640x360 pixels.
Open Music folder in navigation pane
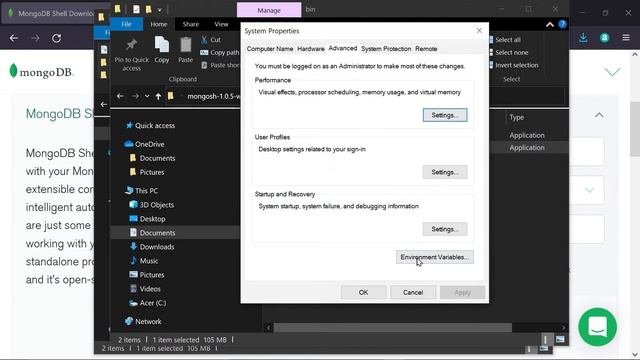pos(144,260)
